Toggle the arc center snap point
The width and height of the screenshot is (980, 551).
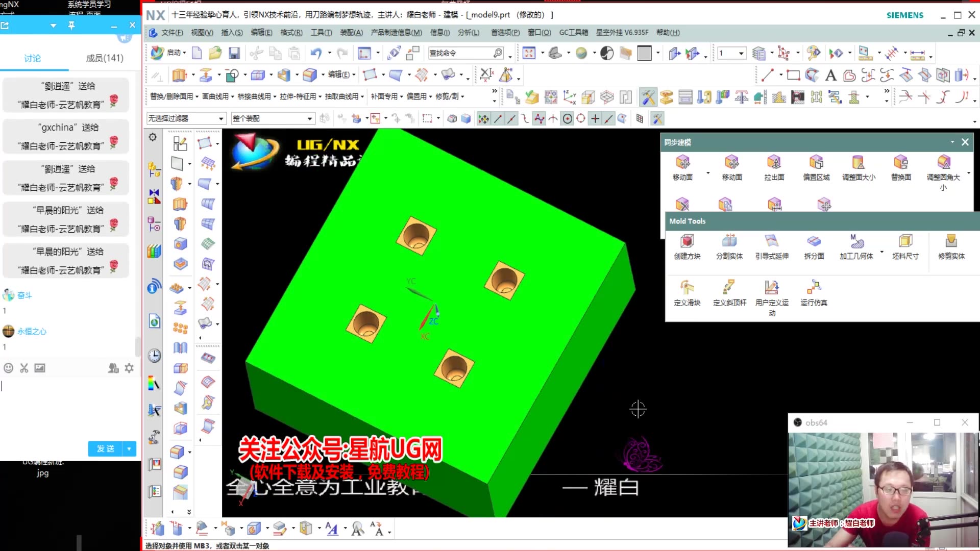pos(567,119)
